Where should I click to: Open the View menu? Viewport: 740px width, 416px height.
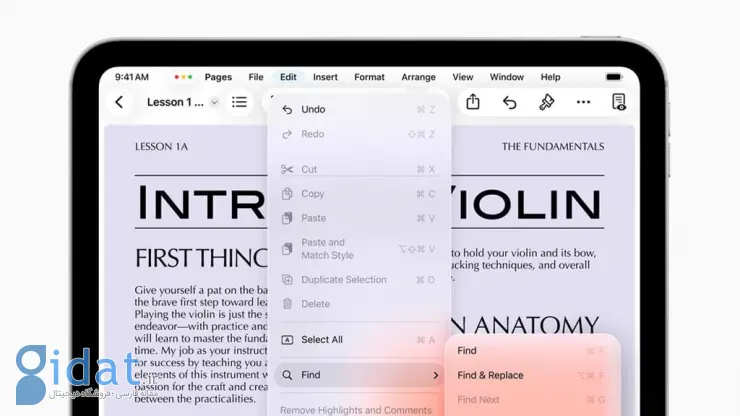click(x=462, y=77)
